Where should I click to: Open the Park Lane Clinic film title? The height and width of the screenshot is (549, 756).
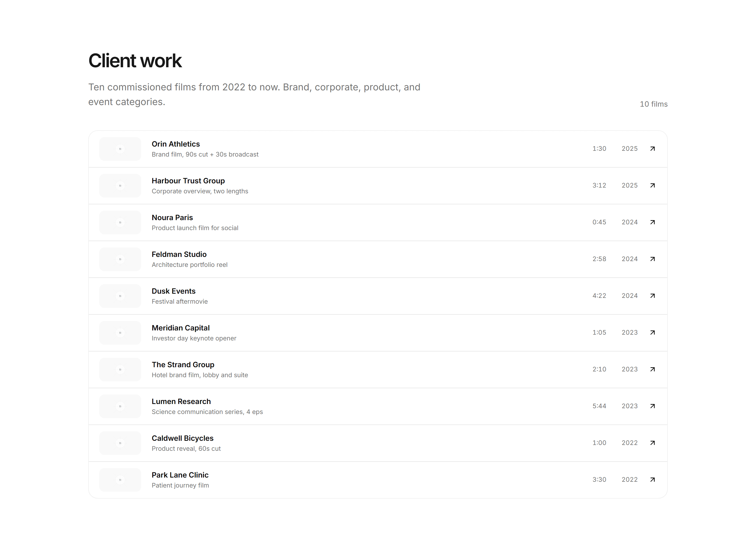pyautogui.click(x=180, y=475)
